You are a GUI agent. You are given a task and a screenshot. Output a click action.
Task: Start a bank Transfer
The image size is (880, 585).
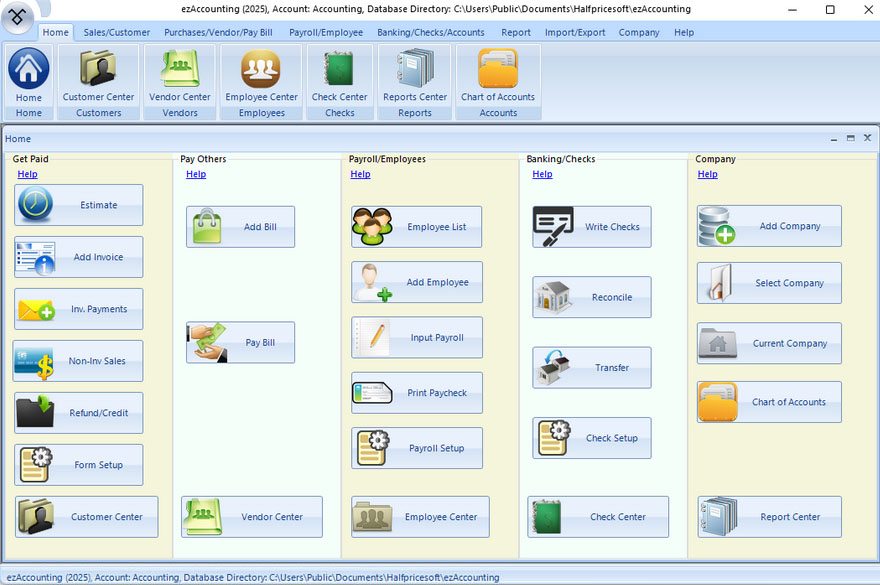[592, 368]
